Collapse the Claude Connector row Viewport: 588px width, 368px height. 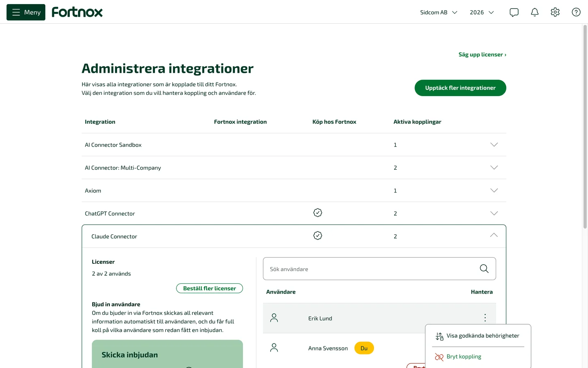(x=494, y=235)
